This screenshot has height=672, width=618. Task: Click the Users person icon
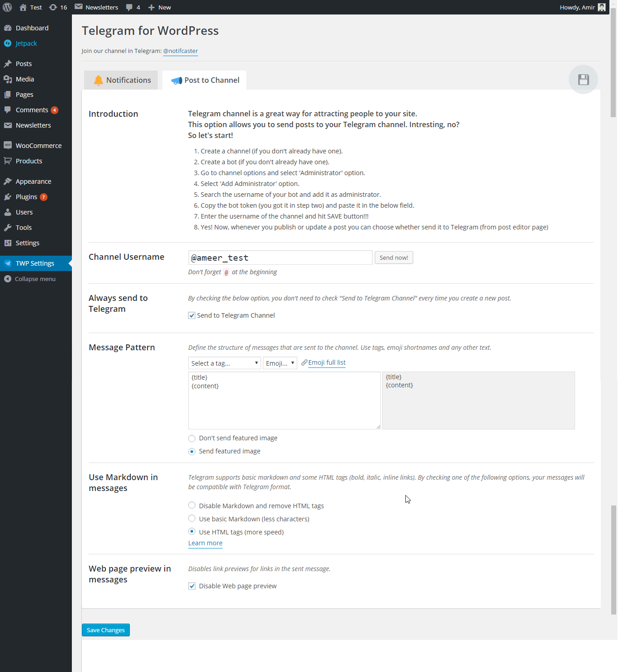[x=8, y=212]
